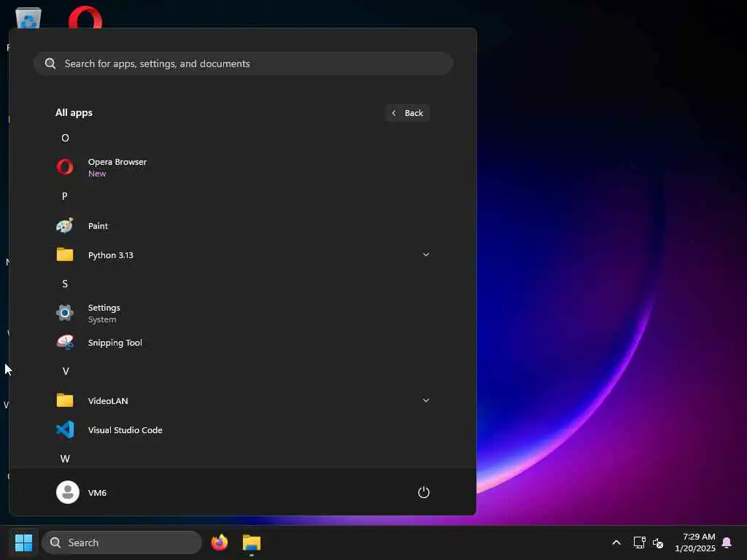Launch Snipping Tool icon
Viewport: 747px width, 560px height.
pos(65,343)
